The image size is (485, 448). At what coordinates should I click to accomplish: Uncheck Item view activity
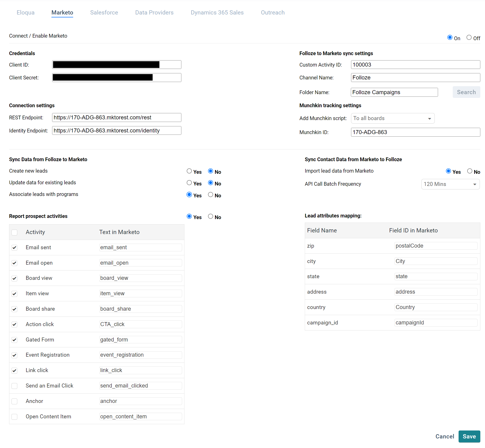(14, 294)
